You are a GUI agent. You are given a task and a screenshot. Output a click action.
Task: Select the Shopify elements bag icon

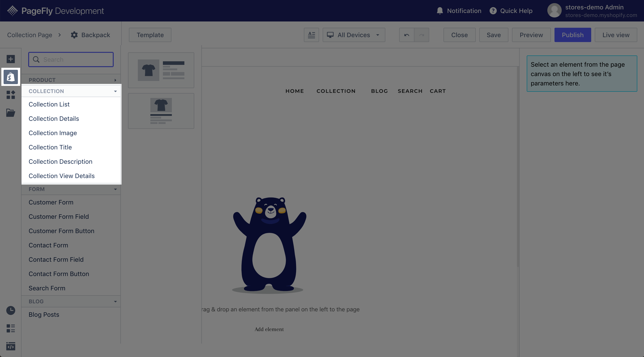coord(11,77)
